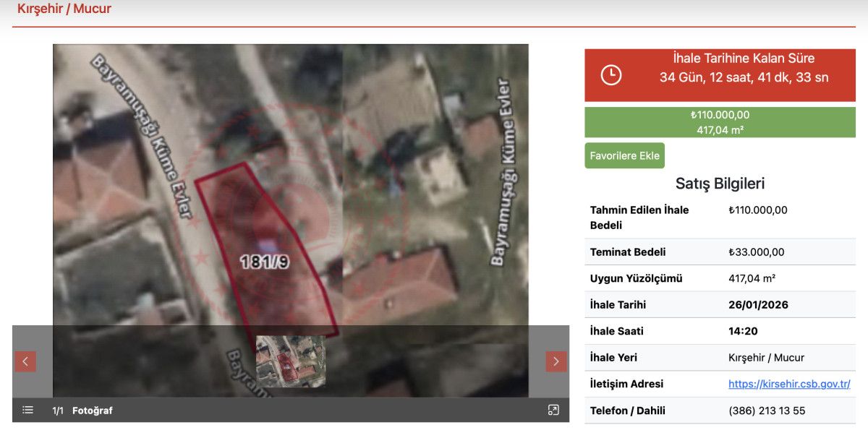This screenshot has height=438, width=868.
Task: Click phone number (386) 213 13 55
Action: point(767,411)
